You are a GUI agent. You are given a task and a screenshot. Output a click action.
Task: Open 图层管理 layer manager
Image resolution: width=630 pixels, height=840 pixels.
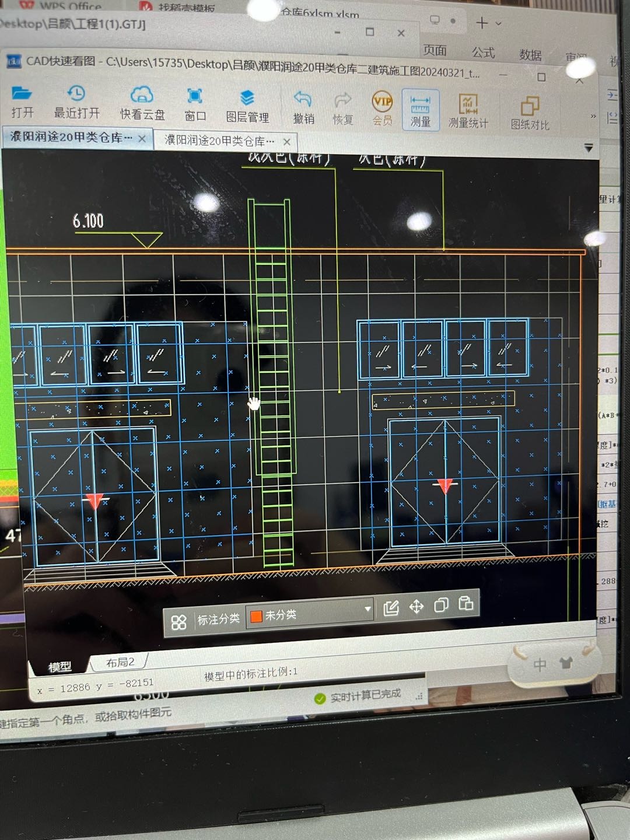(x=247, y=107)
